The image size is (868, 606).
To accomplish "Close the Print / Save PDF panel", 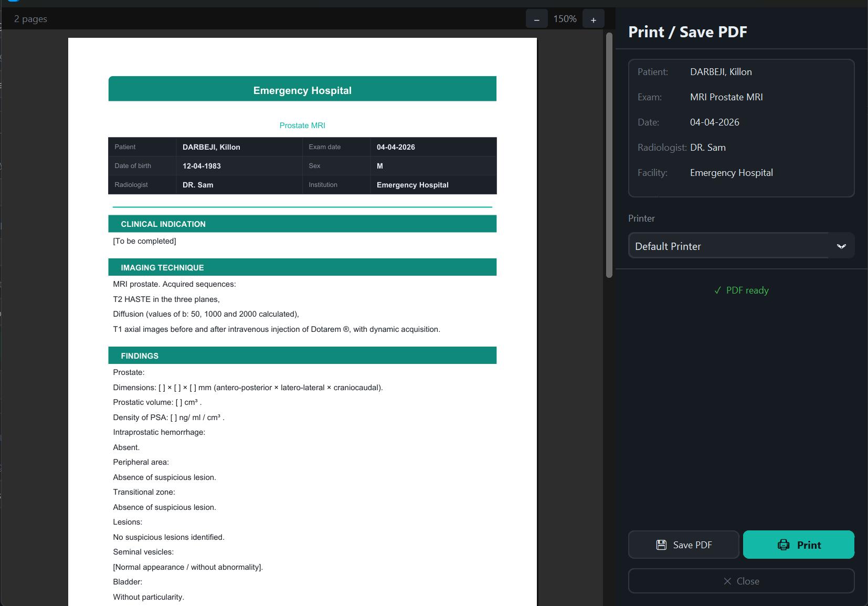I will pos(741,581).
